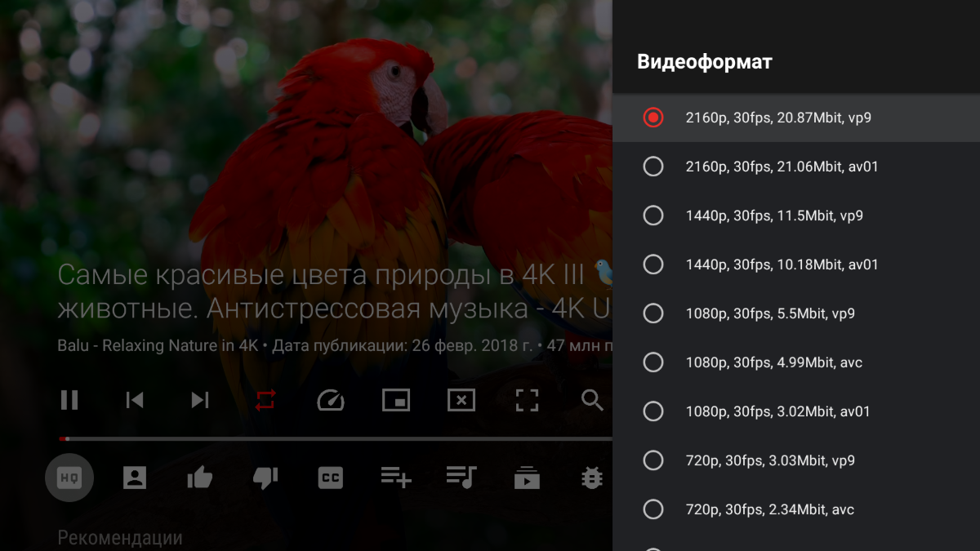Image resolution: width=980 pixels, height=551 pixels.
Task: Toggle the fullscreen corner-brackets icon
Action: [x=527, y=400]
